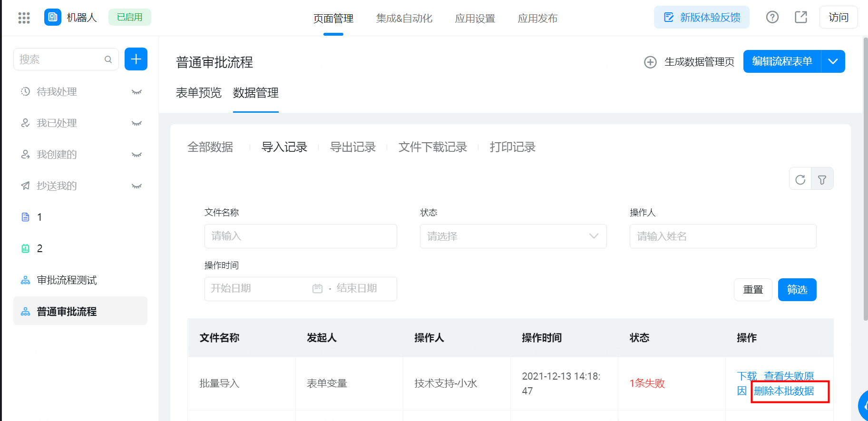The width and height of the screenshot is (868, 421).
Task: Toggle visibility eye for 我创建的
Action: tap(137, 155)
